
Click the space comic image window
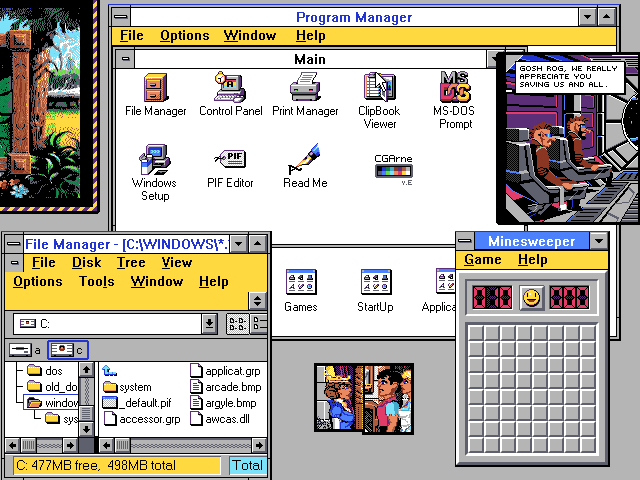click(x=569, y=139)
